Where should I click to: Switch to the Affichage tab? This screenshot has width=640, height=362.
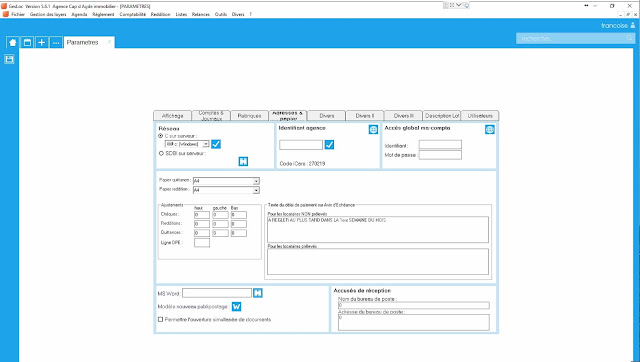[x=172, y=116]
